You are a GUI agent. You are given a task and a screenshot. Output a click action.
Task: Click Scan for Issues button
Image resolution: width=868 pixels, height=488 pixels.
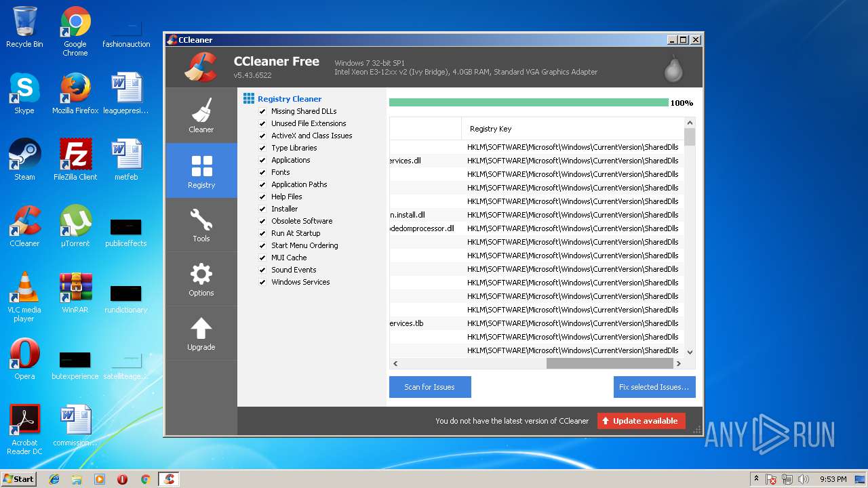coord(430,387)
